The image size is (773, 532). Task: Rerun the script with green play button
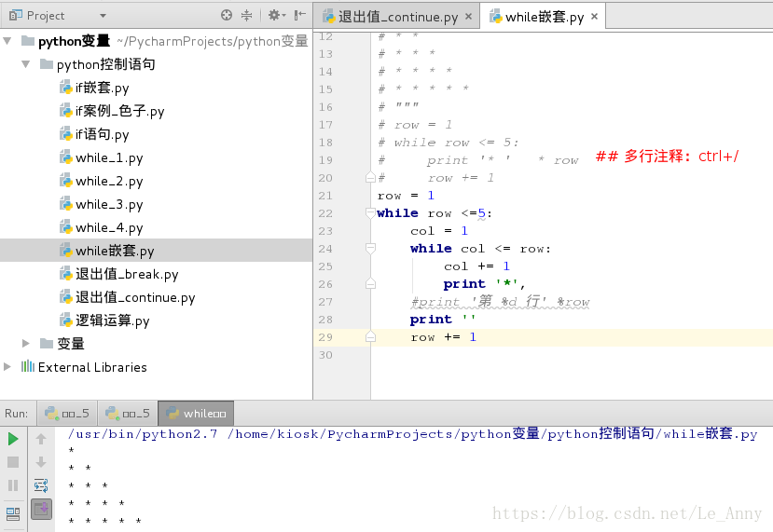(13, 439)
